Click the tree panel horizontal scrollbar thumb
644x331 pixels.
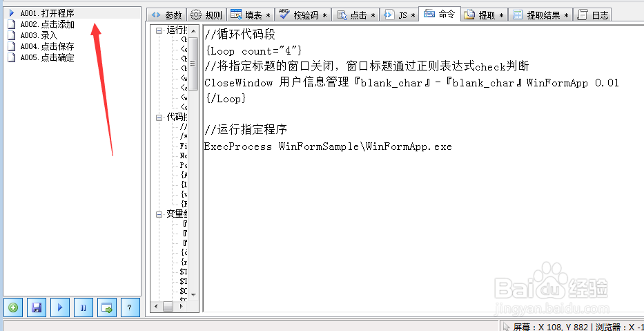pyautogui.click(x=168, y=307)
